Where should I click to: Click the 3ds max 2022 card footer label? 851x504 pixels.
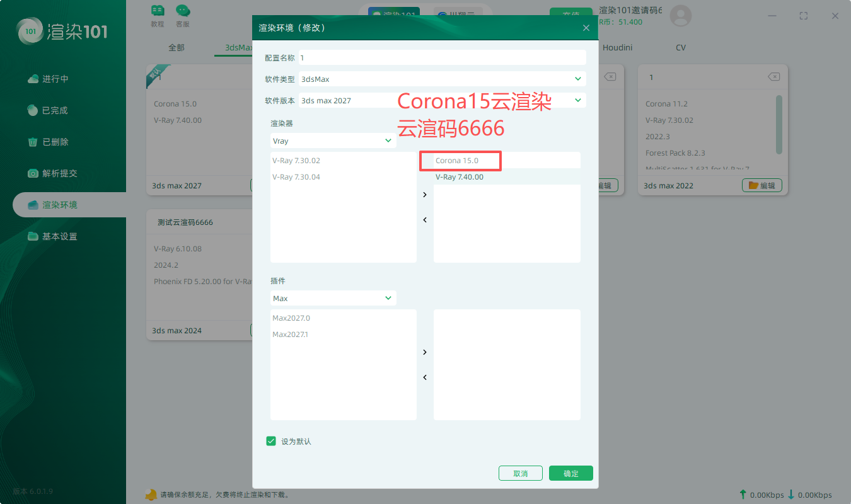coord(669,186)
